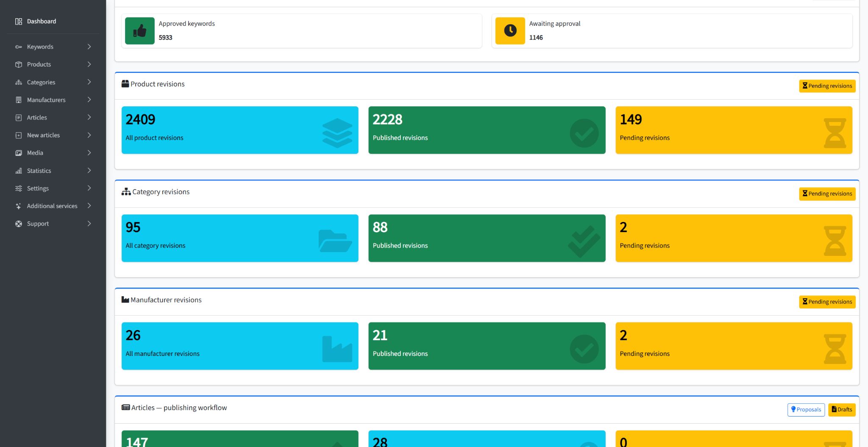Expand the New articles menu chevron
Image resolution: width=868 pixels, height=447 pixels.
coord(89,135)
